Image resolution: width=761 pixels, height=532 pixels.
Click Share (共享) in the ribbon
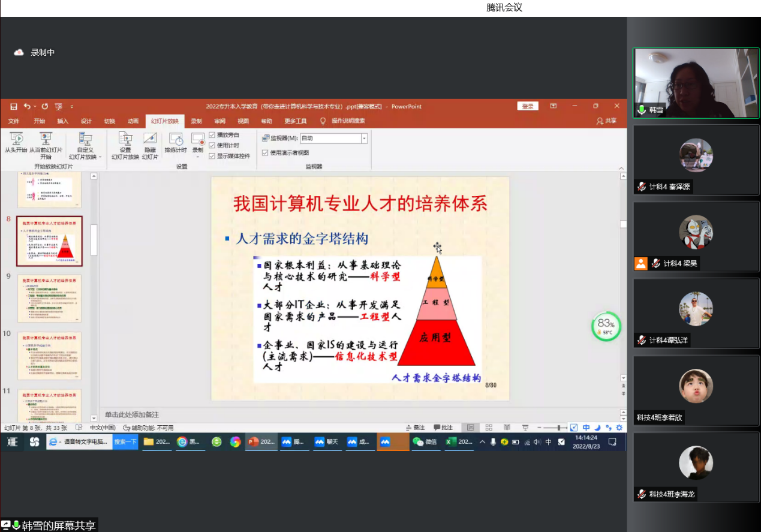(x=606, y=121)
